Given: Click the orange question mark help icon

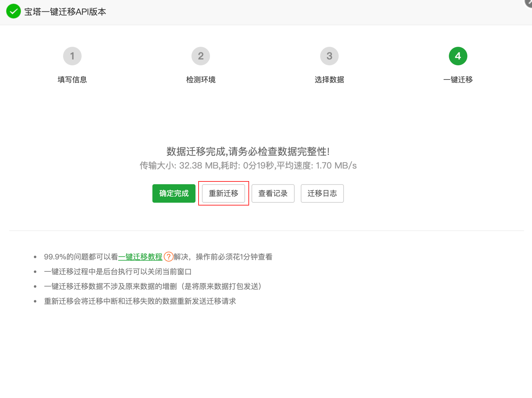Looking at the screenshot, I should click(x=168, y=256).
